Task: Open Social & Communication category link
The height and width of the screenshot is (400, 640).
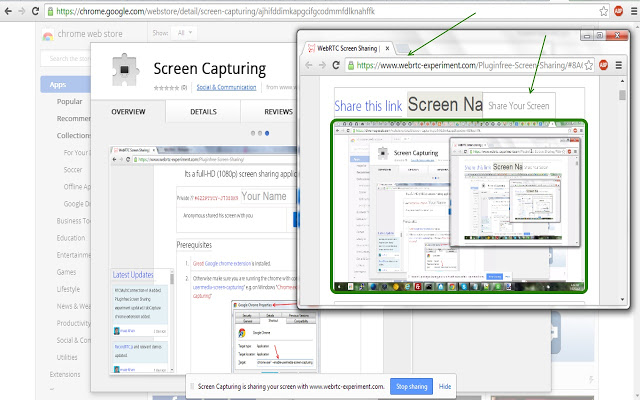Action: click(x=226, y=87)
